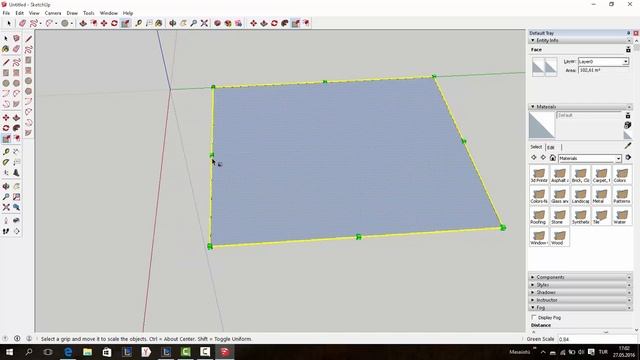
Task: Open the Arcs tool dropdown arrow
Action: 56,24
